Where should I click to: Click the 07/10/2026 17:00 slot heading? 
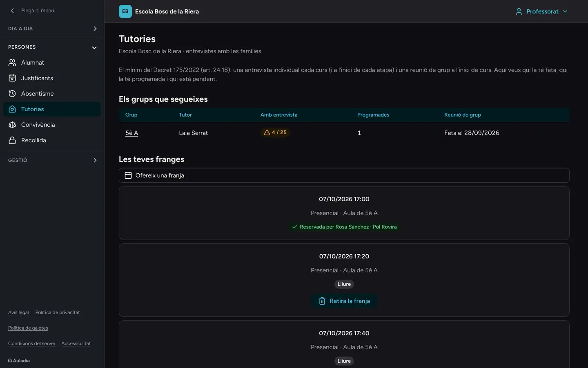(x=344, y=199)
